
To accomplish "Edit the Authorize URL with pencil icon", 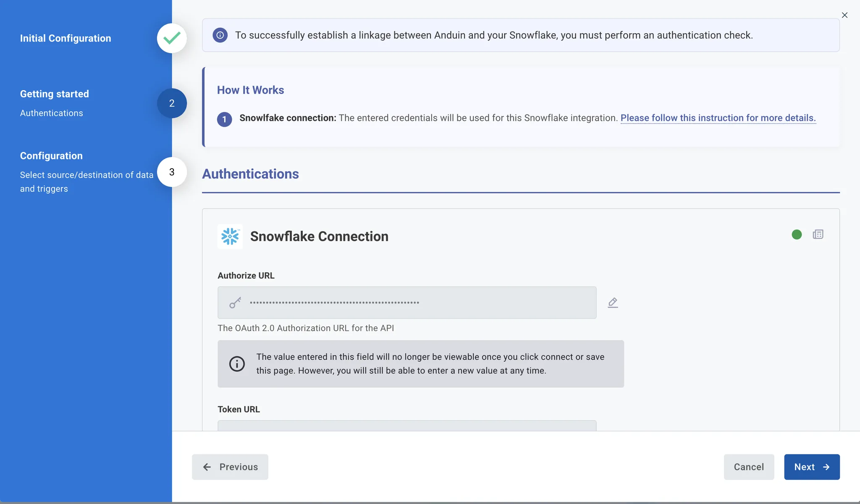I will (613, 303).
